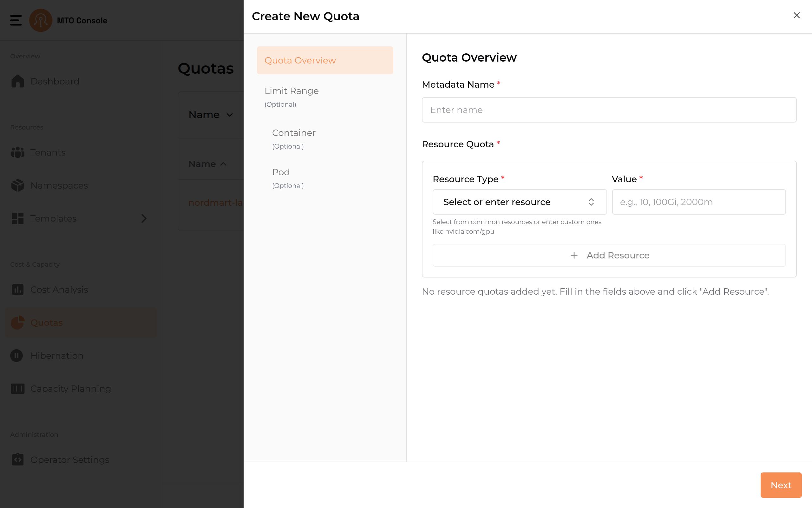The image size is (812, 508).
Task: Click the Hibernation pause icon
Action: [x=17, y=356]
